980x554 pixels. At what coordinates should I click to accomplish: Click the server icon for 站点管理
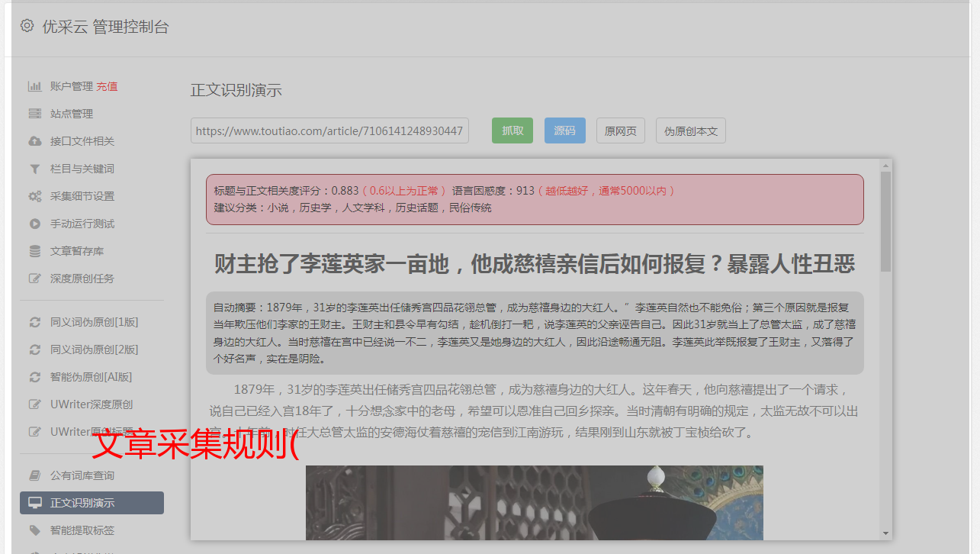[34, 114]
